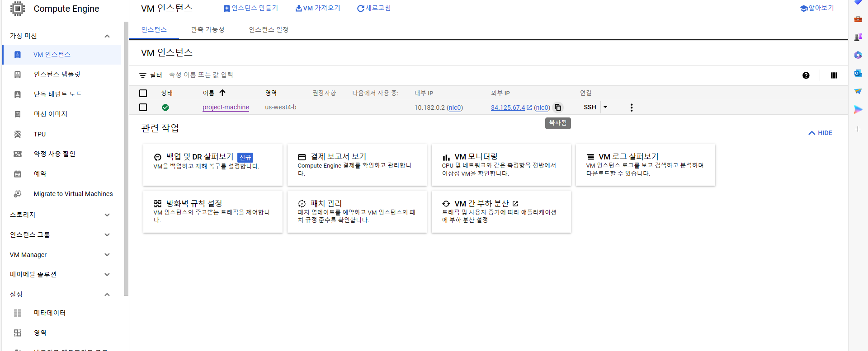868x351 pixels.
Task: Open 방화벽 규칙 설정 card
Action: coord(213,212)
